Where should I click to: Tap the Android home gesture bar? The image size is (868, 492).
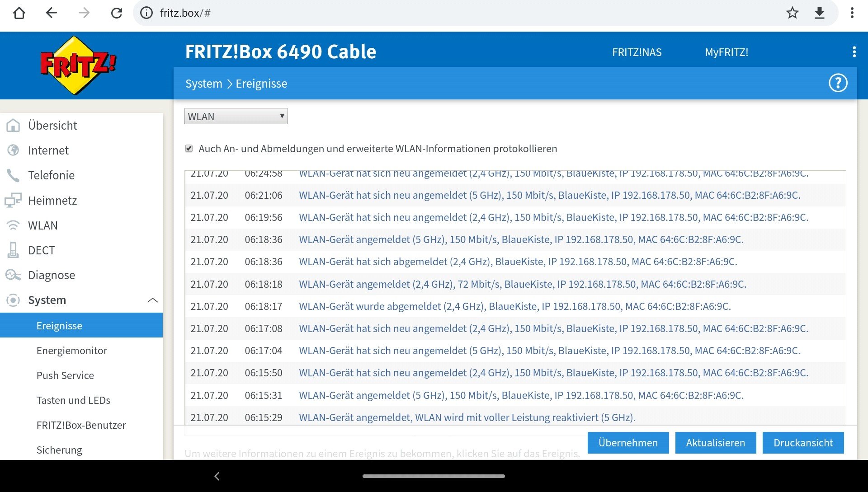(434, 476)
